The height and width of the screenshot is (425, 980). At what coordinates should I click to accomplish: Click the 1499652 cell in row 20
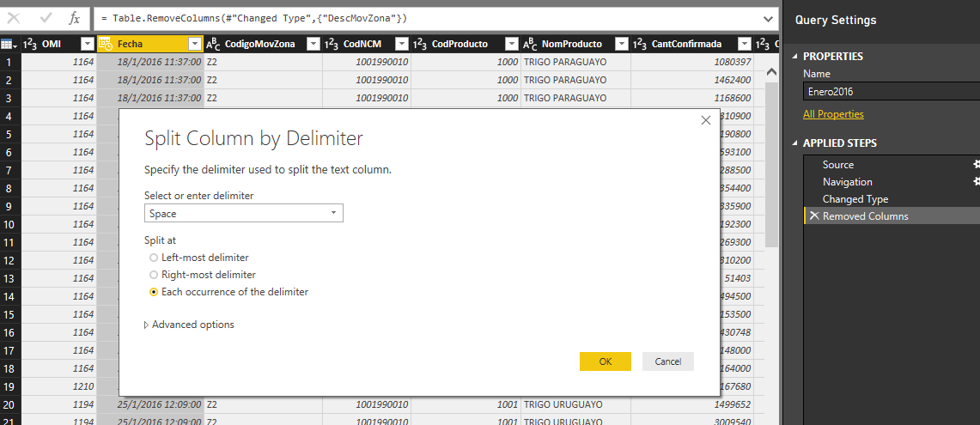tap(692, 404)
